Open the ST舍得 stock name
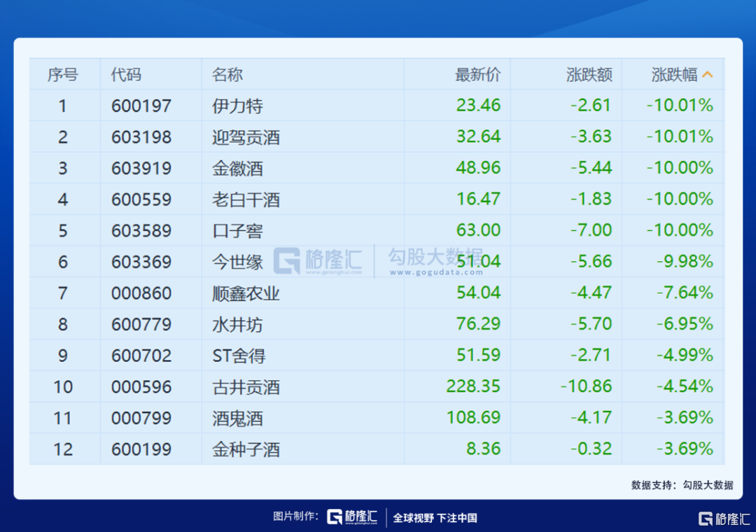756x532 pixels. [x=239, y=356]
